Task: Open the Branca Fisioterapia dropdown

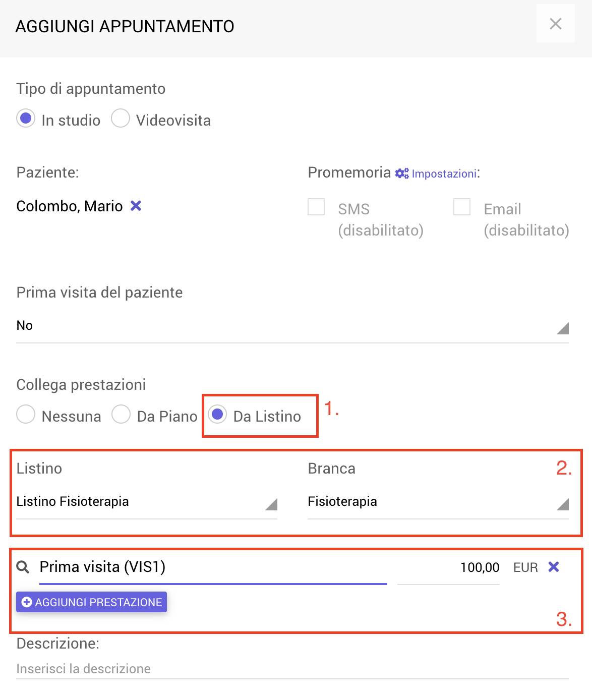Action: (x=438, y=502)
